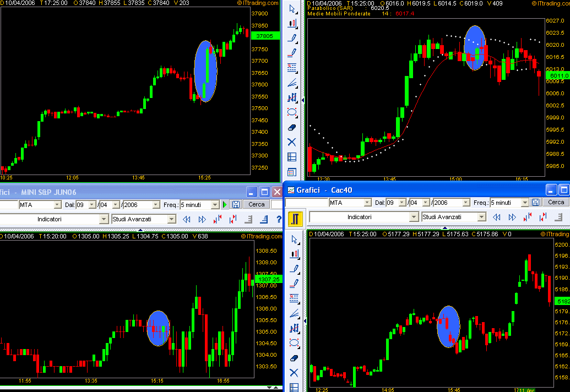Open the month 04 dropdown in the Cac40 window

426,203
